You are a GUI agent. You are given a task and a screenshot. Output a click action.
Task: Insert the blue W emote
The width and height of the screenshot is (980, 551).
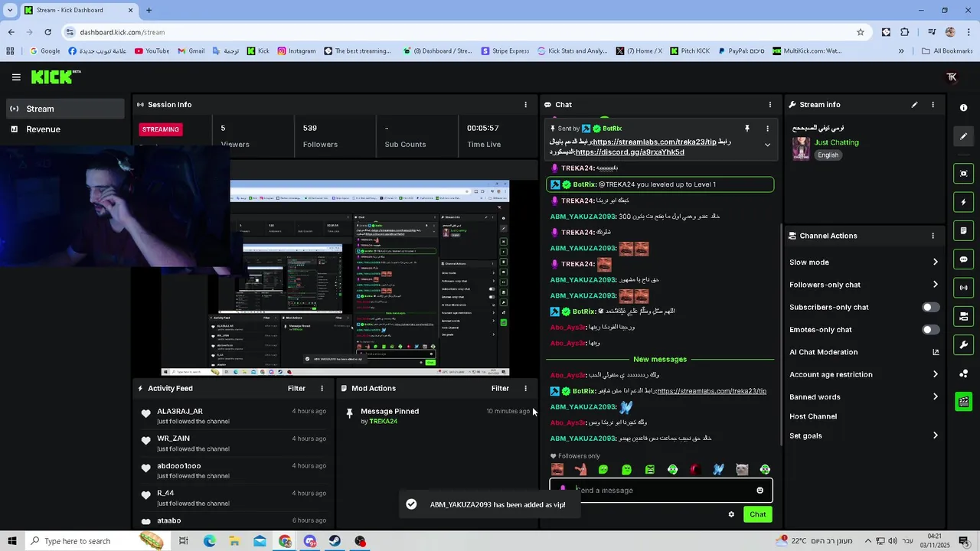click(719, 470)
